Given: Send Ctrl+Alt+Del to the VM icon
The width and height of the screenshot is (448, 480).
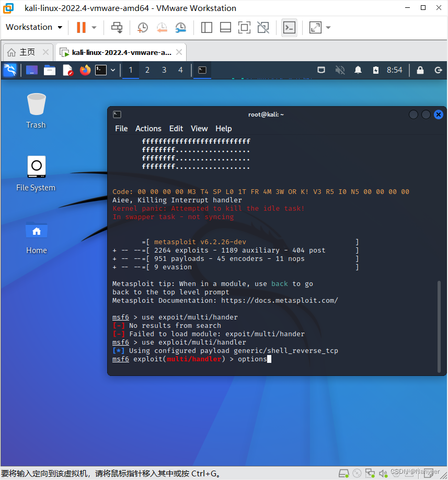Looking at the screenshot, I should click(117, 27).
